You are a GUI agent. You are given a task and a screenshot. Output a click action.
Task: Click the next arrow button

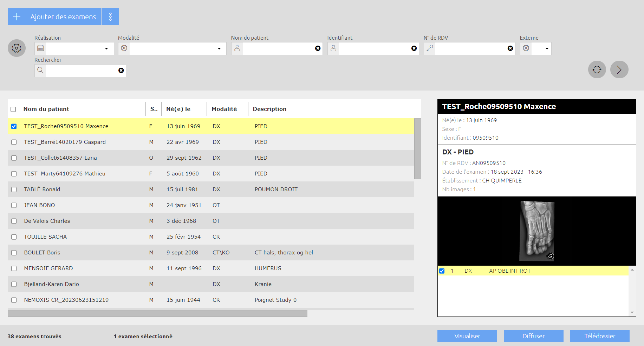coord(619,69)
